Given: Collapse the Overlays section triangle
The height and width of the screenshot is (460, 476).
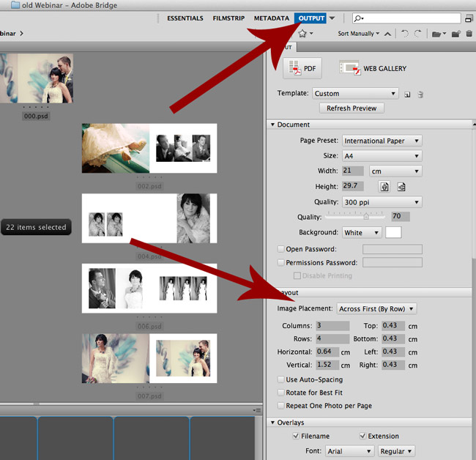Looking at the screenshot, I should [272, 423].
